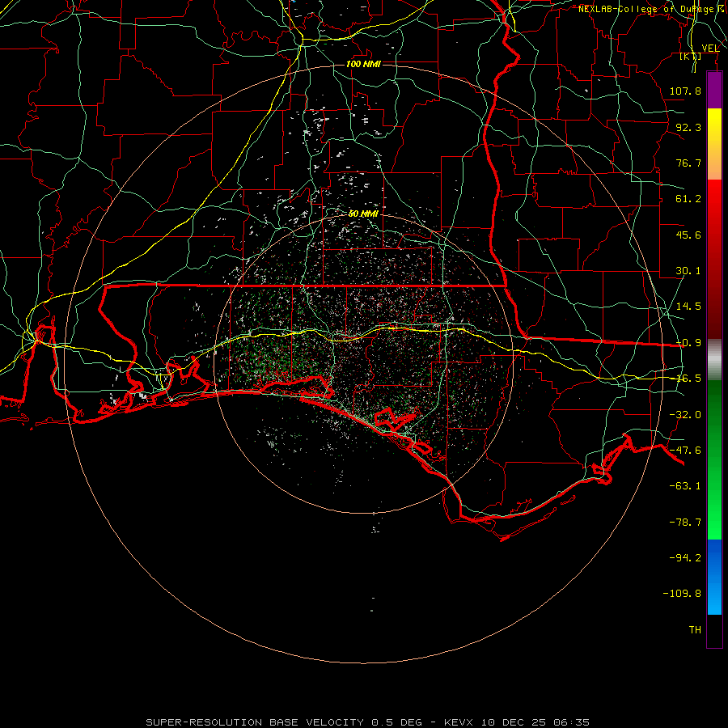Viewport: 728px width, 728px height.
Task: Click the blue segment of the color bar
Action: 714,577
